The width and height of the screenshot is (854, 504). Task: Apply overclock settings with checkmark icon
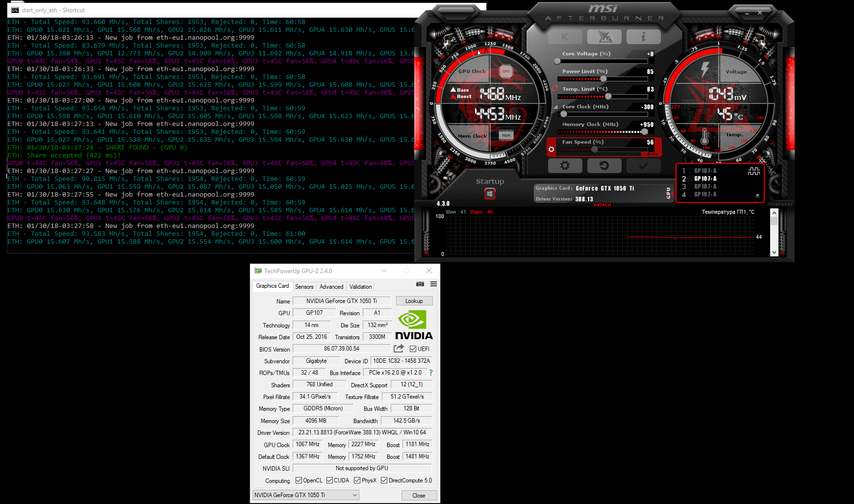(x=643, y=166)
